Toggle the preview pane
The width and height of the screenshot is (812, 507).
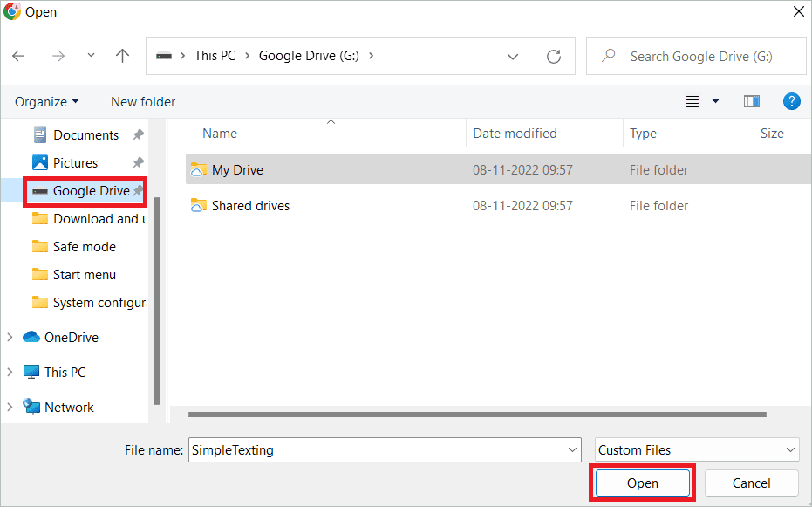coord(752,101)
